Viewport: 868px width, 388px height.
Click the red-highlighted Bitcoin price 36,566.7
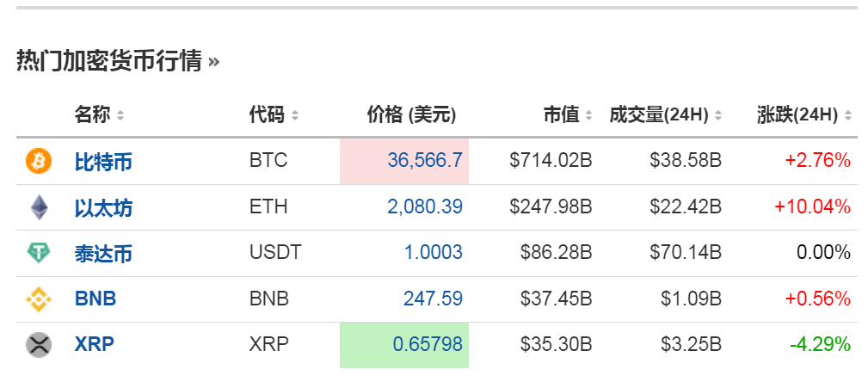point(426,161)
